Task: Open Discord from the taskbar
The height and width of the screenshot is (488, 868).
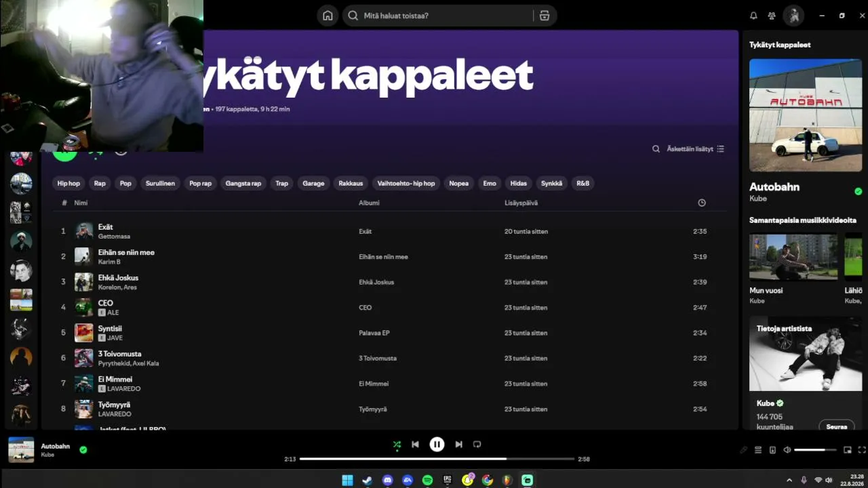Action: coord(387,480)
